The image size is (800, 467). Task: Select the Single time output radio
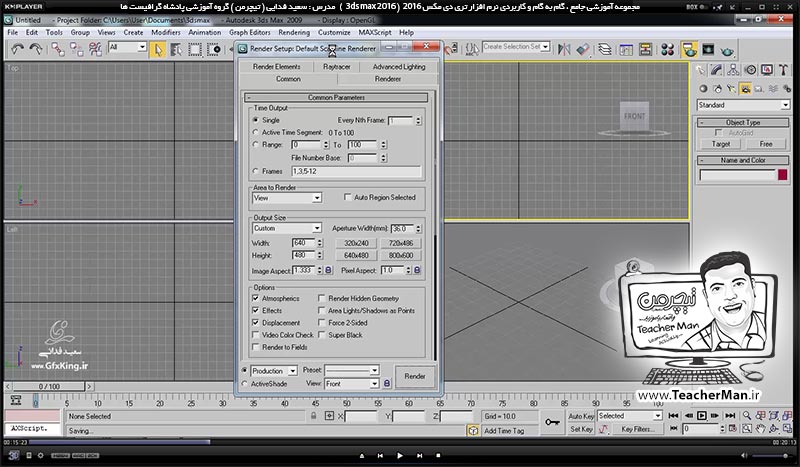click(256, 120)
